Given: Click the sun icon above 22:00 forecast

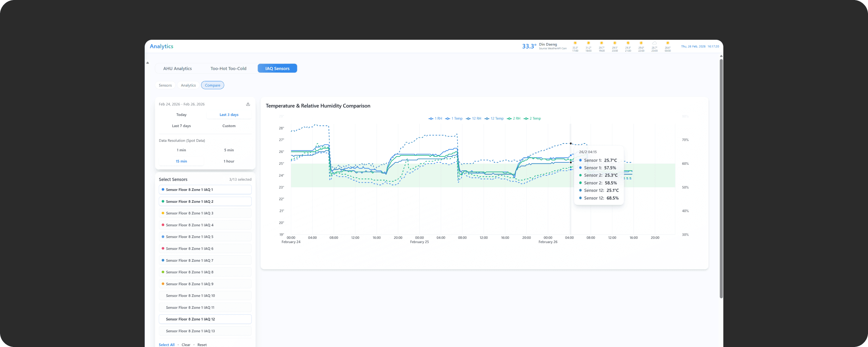Looking at the screenshot, I should 641,43.
